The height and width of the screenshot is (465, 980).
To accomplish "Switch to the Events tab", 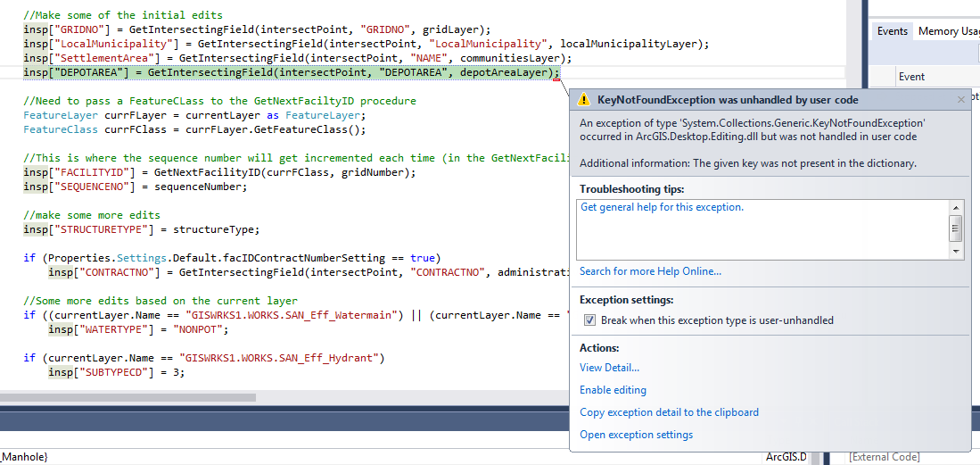I will click(x=892, y=31).
